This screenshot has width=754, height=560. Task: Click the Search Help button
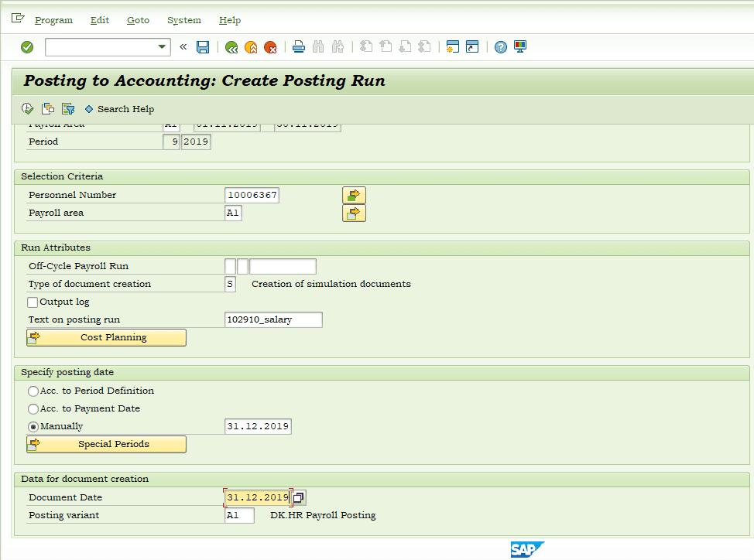coord(120,109)
